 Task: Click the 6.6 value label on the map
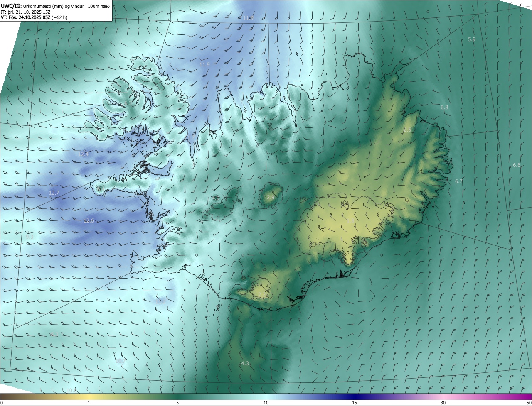click(517, 165)
